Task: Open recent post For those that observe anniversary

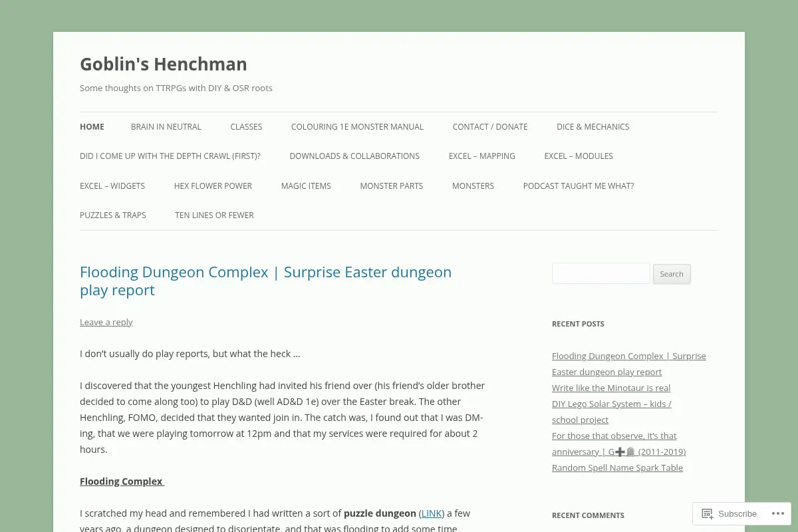Action: pos(618,444)
